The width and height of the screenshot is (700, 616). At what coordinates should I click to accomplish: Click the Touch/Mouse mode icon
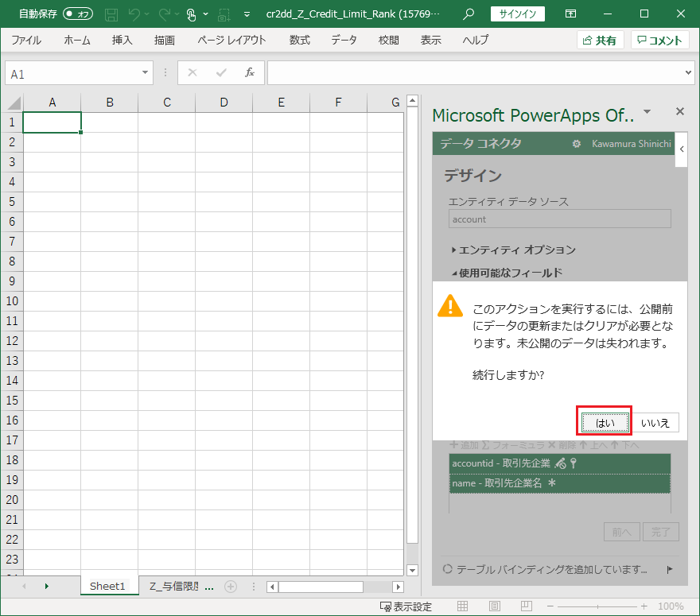point(191,14)
